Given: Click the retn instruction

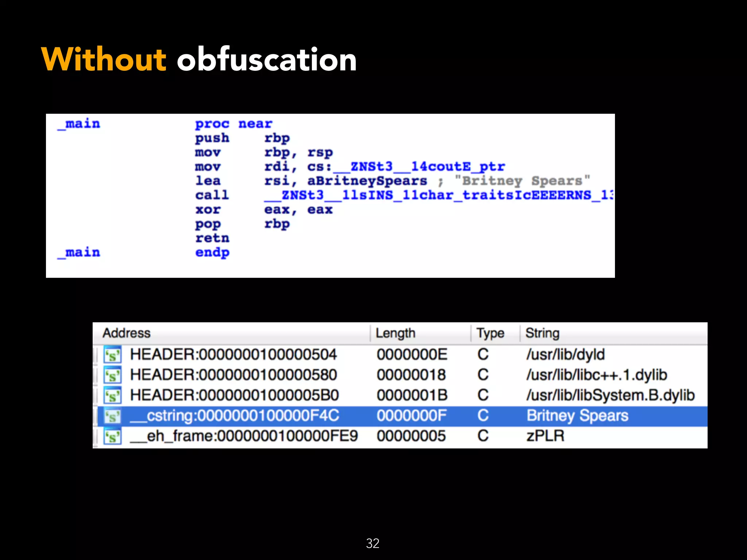Looking at the screenshot, I should tap(212, 238).
